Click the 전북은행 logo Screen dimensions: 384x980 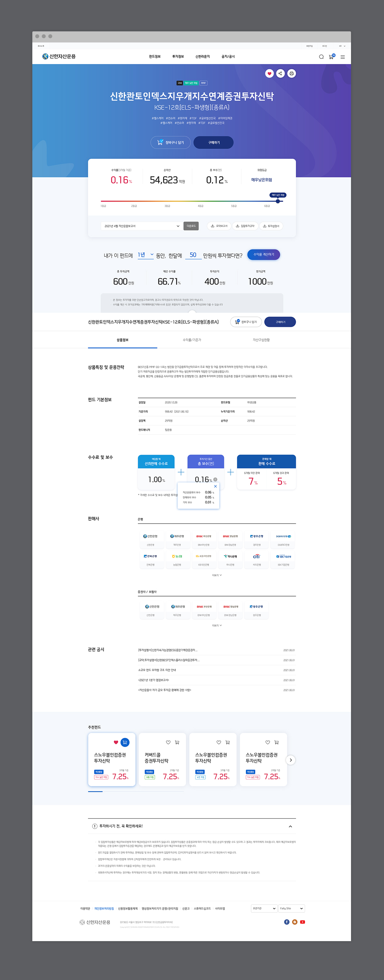tap(151, 556)
